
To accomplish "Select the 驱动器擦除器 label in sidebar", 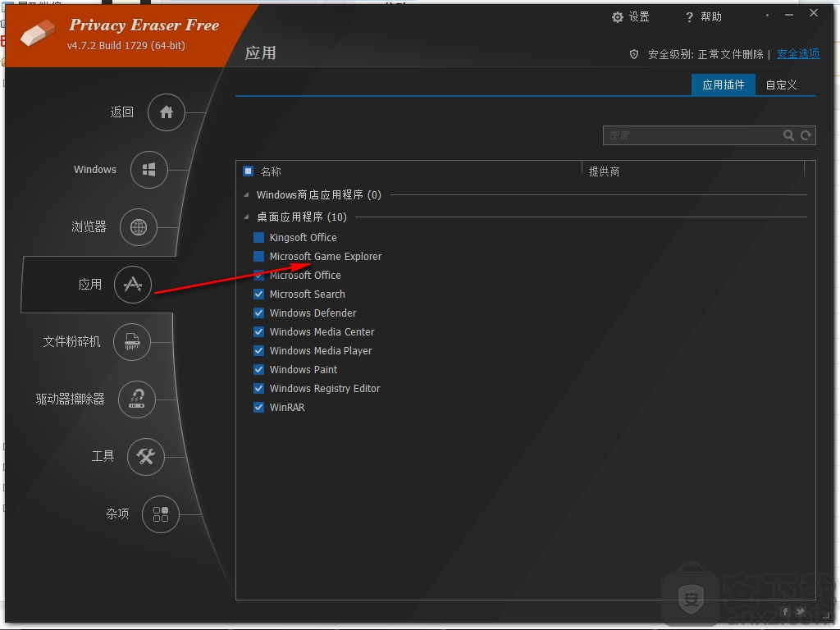I will pyautogui.click(x=71, y=399).
